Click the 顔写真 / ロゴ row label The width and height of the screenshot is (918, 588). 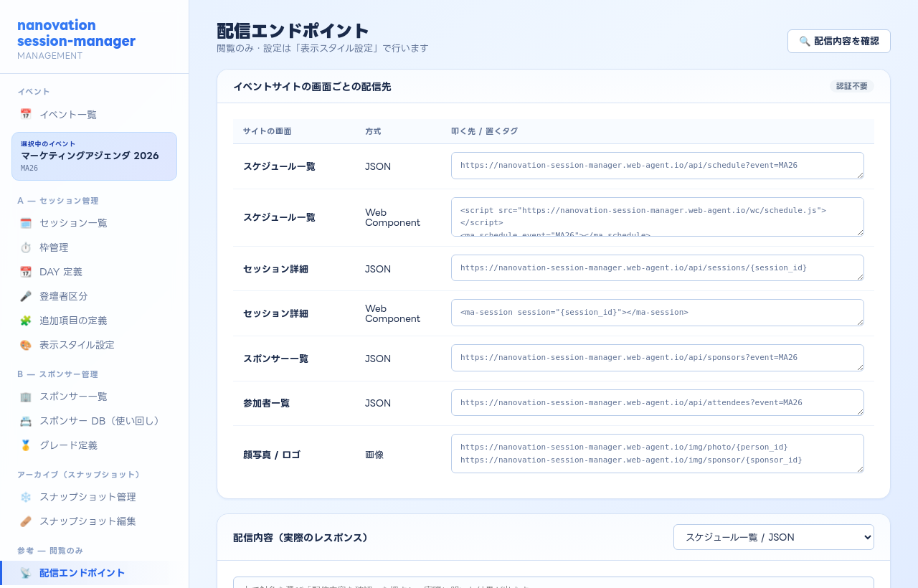(272, 455)
